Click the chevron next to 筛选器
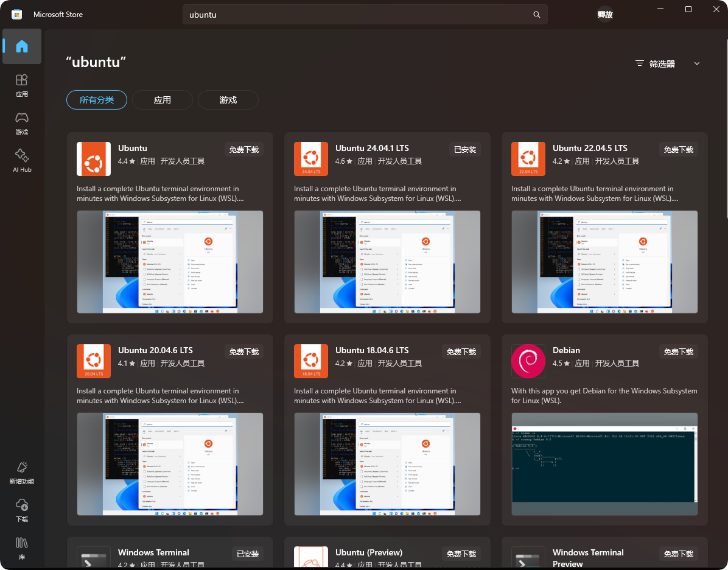 tap(696, 63)
